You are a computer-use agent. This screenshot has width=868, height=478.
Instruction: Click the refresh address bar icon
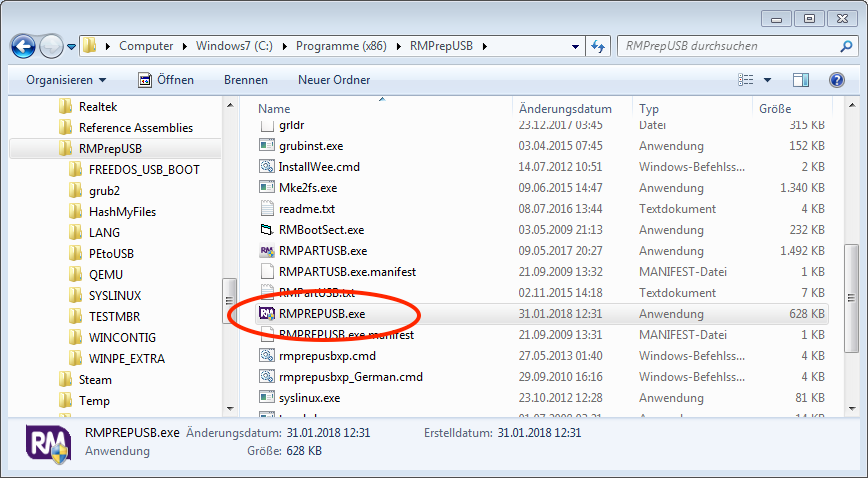(598, 46)
